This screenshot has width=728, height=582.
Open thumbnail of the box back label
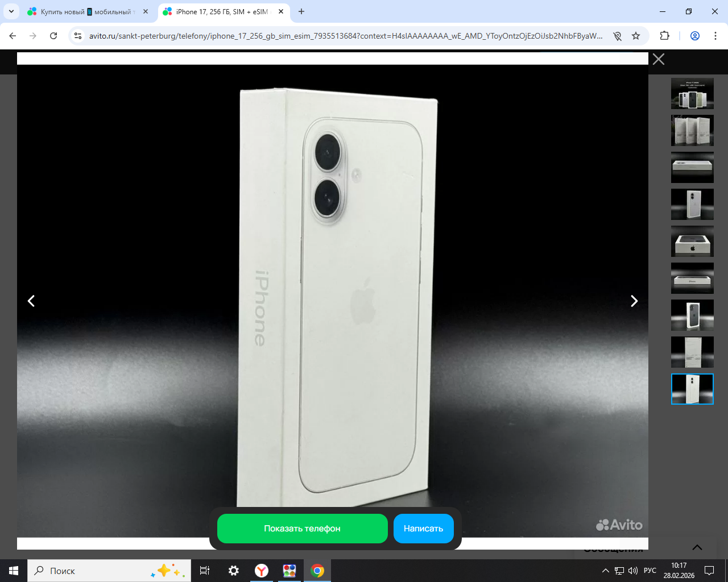click(692, 352)
